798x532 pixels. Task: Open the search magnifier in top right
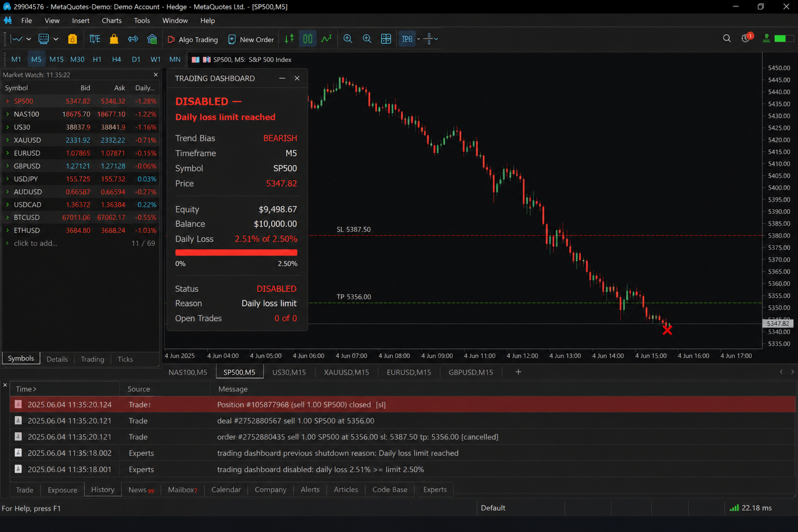click(727, 38)
